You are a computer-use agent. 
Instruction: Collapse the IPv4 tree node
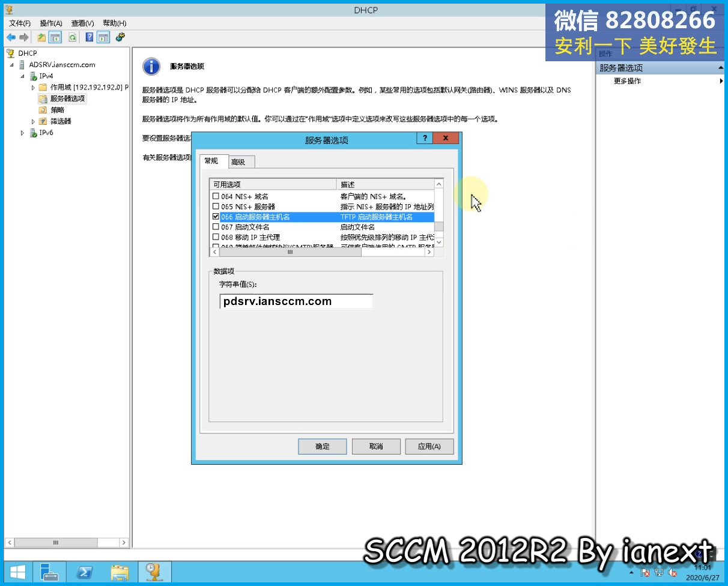tap(22, 76)
